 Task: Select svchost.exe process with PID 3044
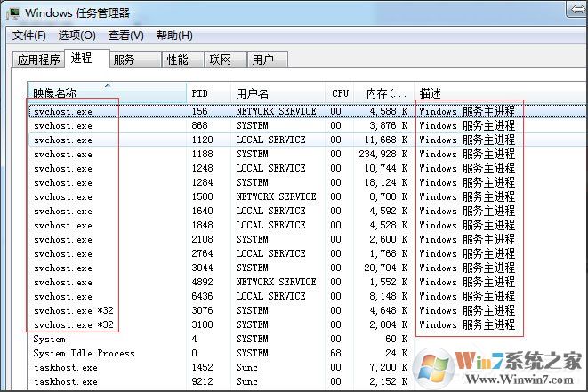[x=308, y=268]
